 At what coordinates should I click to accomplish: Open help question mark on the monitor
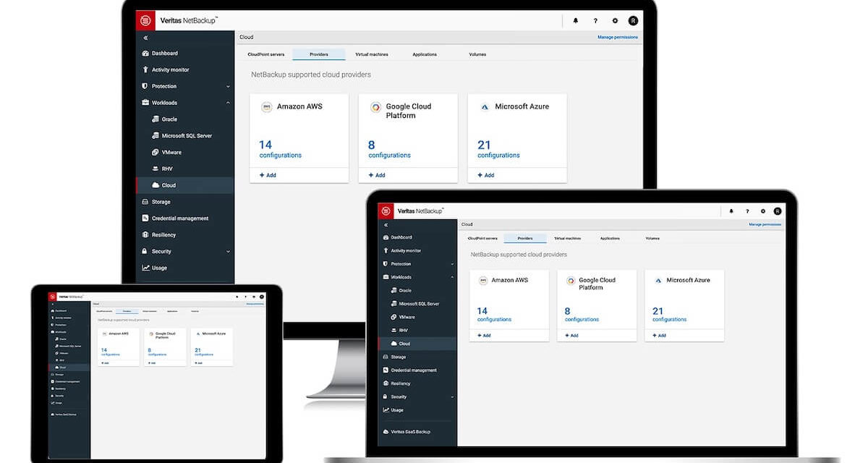[595, 21]
